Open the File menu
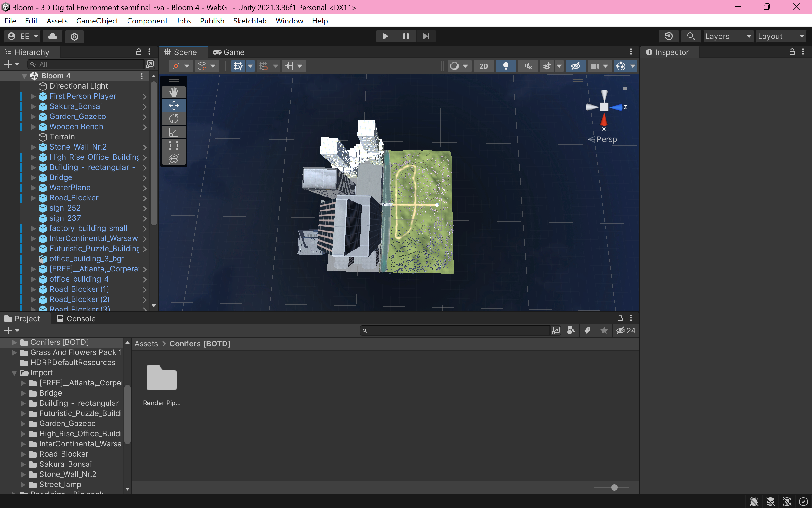The width and height of the screenshot is (812, 508). [10, 21]
